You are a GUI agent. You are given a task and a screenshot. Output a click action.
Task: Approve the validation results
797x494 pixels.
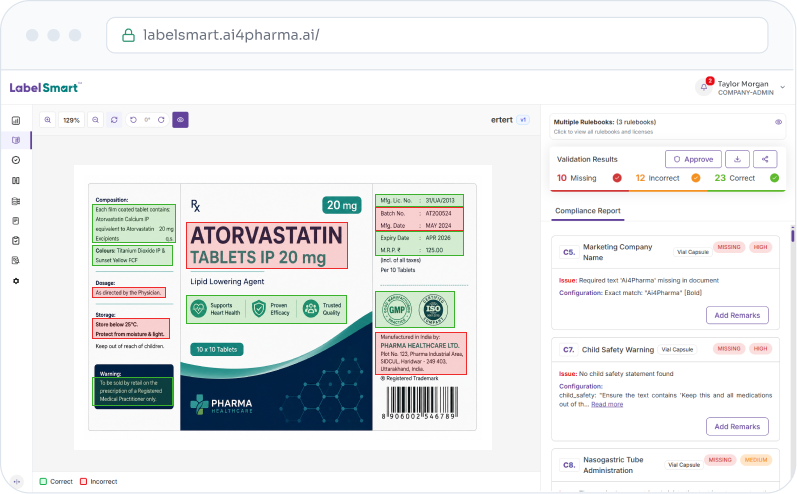(693, 159)
